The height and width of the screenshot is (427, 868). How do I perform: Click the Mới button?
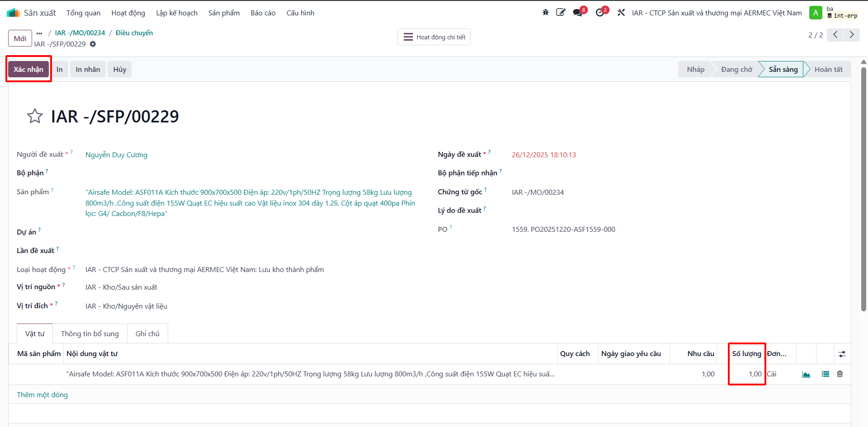coord(20,38)
